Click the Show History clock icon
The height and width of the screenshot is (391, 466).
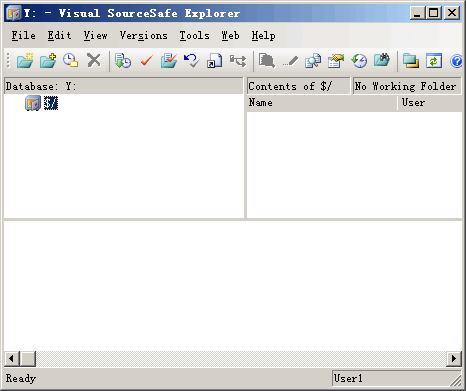click(359, 61)
